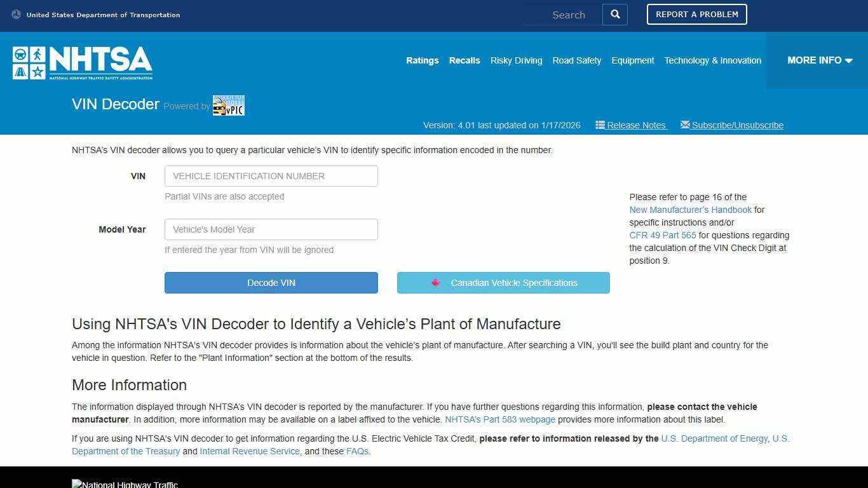Click the REPORT A PROBLEM button
This screenshot has height=488, width=868.
(696, 14)
